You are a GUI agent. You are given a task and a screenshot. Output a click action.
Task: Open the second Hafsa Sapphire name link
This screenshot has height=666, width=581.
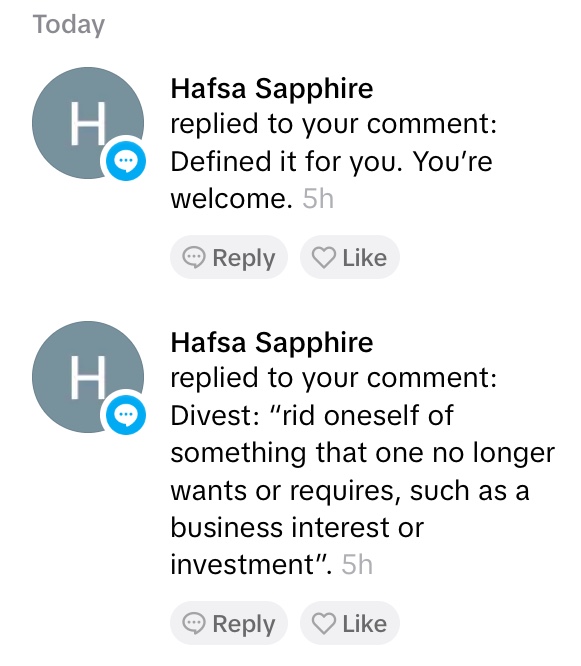coord(272,343)
